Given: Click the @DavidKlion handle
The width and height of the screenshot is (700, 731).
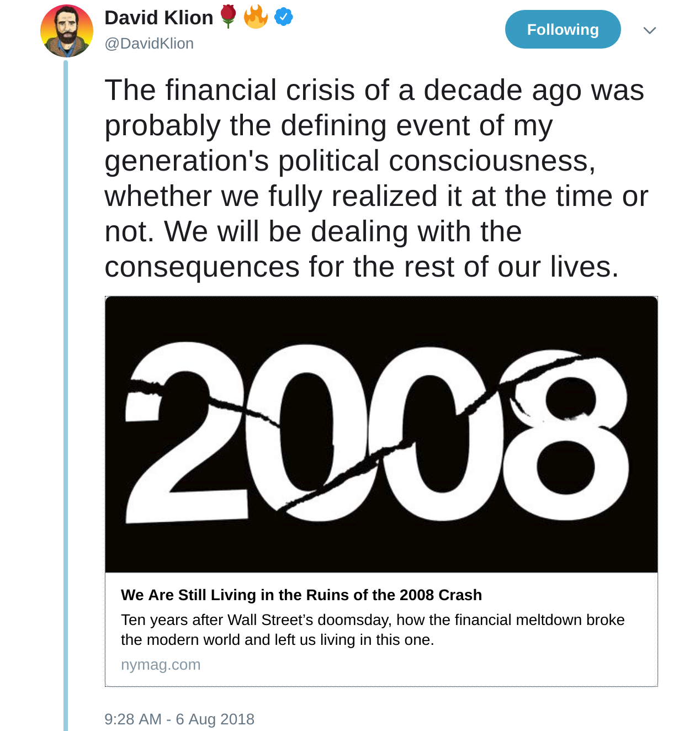Looking at the screenshot, I should coord(149,44).
